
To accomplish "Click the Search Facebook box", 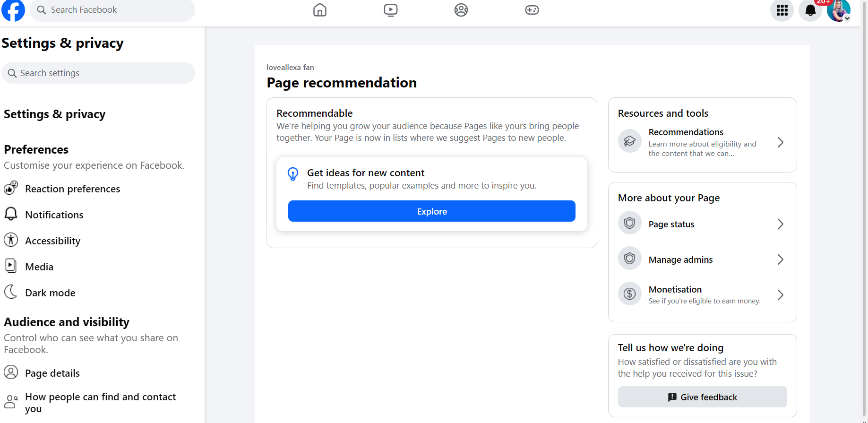I will (x=112, y=10).
